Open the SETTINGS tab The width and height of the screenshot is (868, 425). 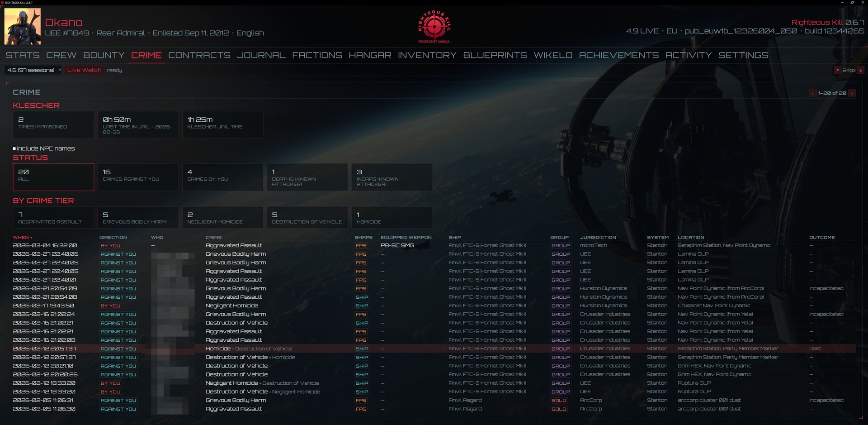(x=743, y=55)
